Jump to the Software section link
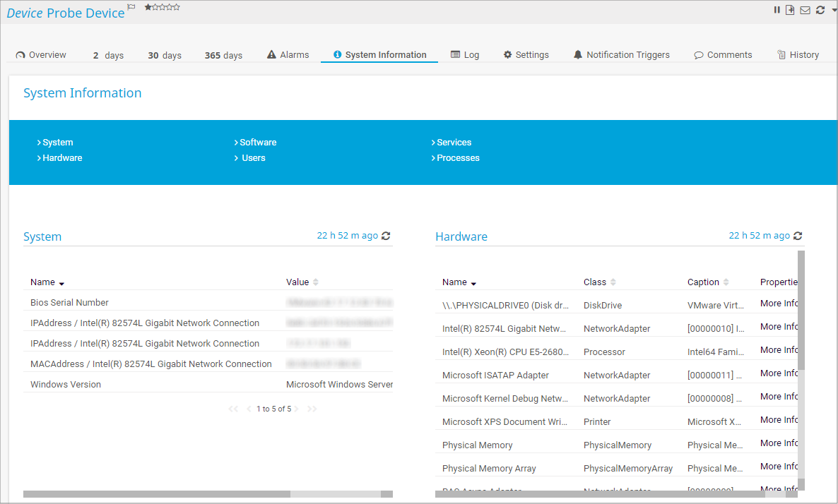Viewport: 838px width, 504px height. [x=257, y=143]
